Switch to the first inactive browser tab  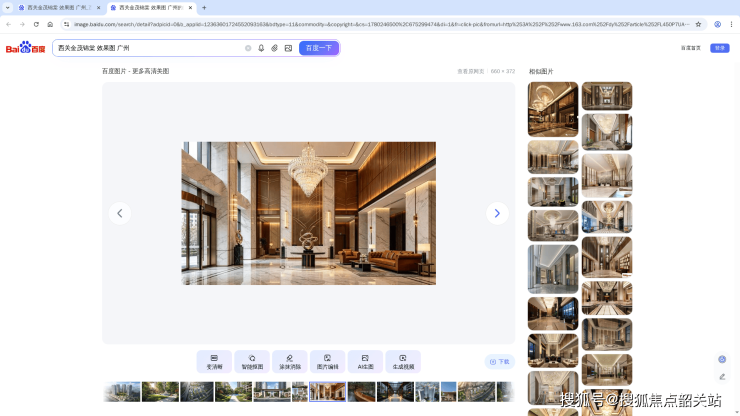pyautogui.click(x=59, y=8)
